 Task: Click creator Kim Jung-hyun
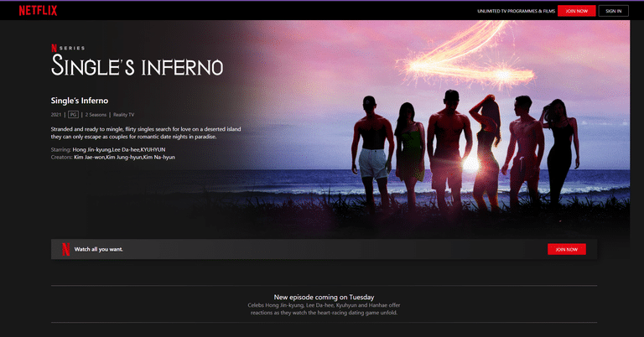(x=123, y=158)
